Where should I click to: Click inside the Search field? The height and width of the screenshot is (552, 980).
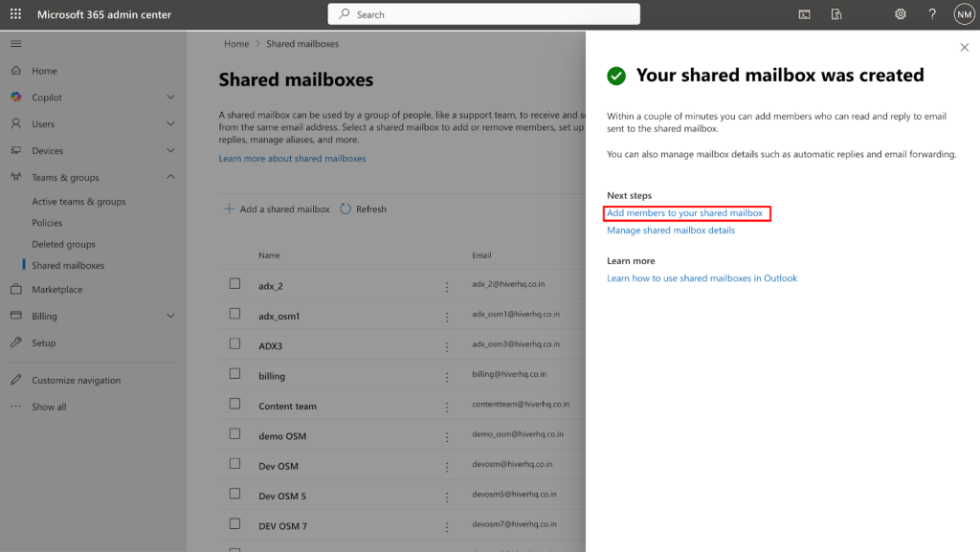(483, 13)
